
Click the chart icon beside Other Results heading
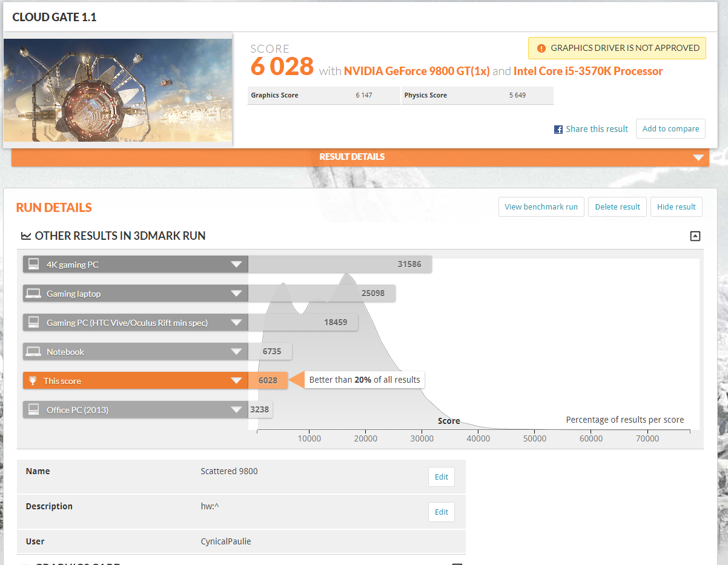click(26, 236)
